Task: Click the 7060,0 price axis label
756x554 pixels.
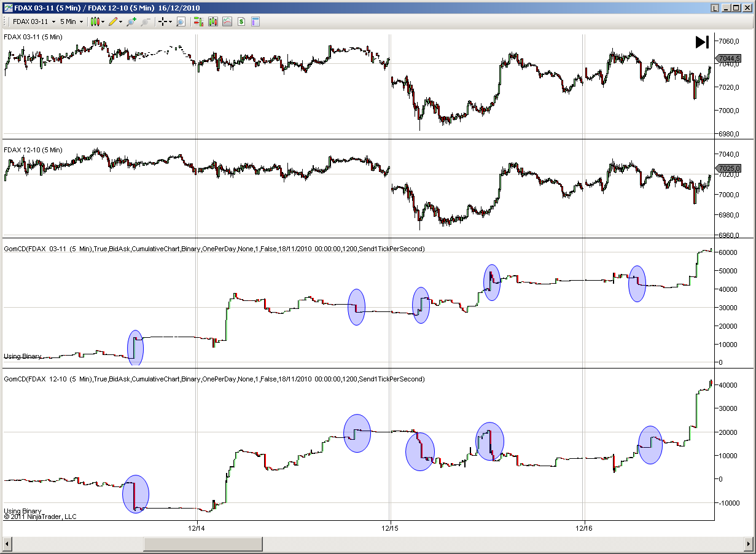Action: tap(728, 41)
